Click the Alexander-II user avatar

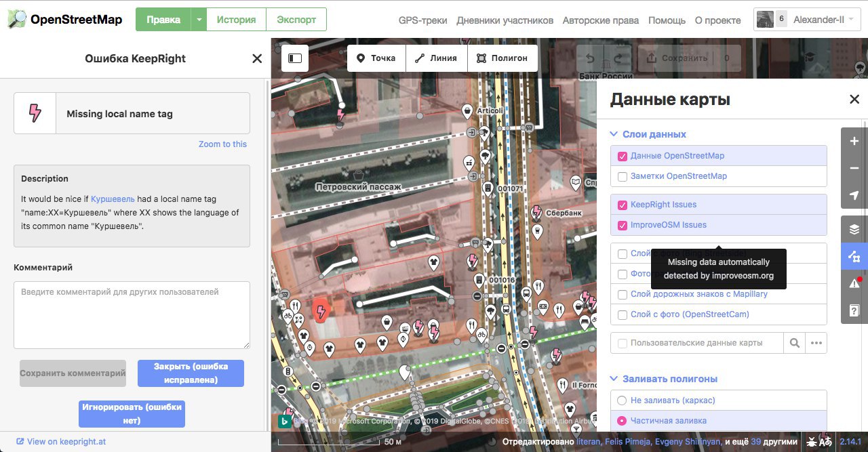(x=765, y=19)
